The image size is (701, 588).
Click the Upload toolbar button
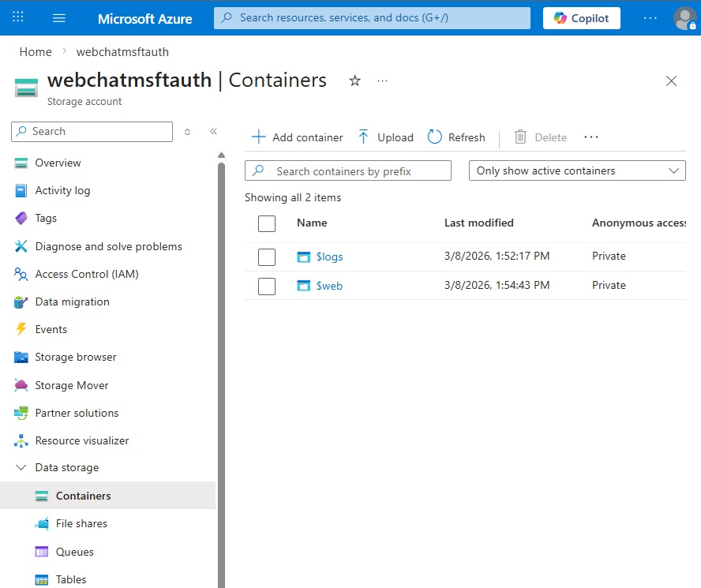point(385,137)
